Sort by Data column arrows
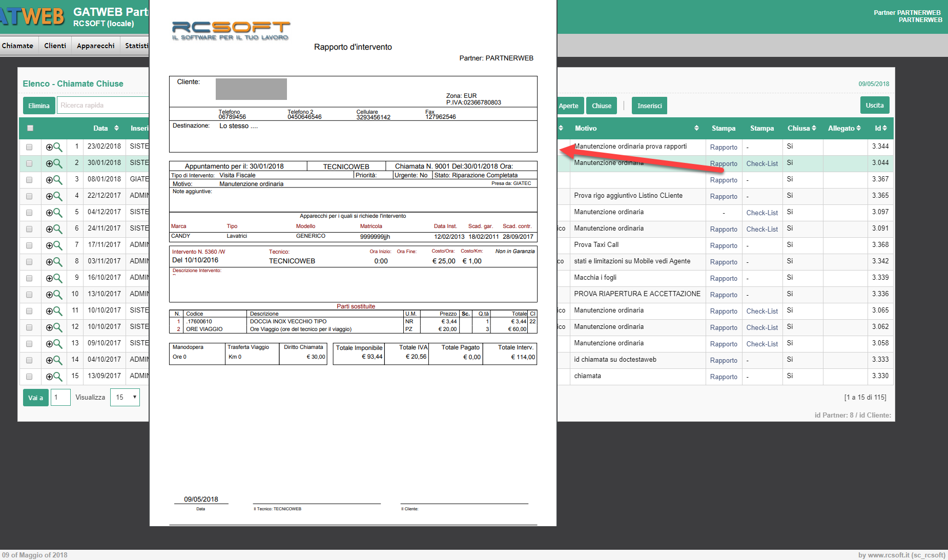 pos(116,128)
